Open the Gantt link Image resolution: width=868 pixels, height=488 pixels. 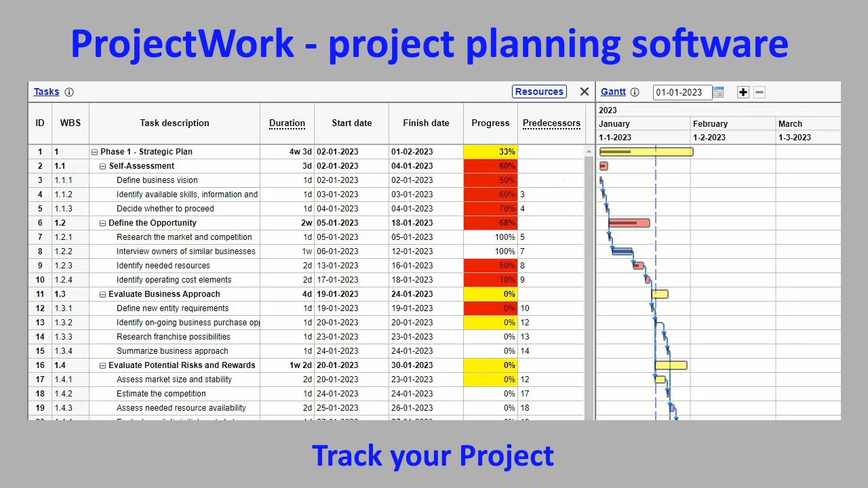tap(613, 91)
